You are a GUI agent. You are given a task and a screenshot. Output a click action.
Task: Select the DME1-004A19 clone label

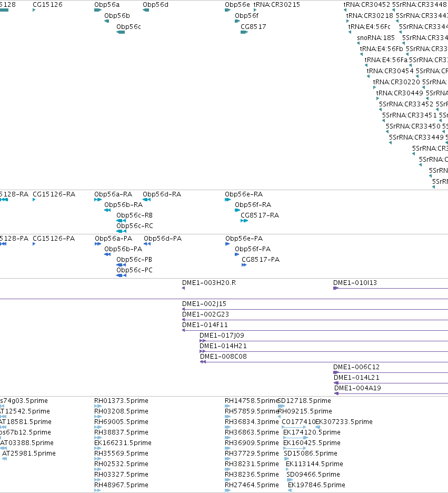click(357, 388)
